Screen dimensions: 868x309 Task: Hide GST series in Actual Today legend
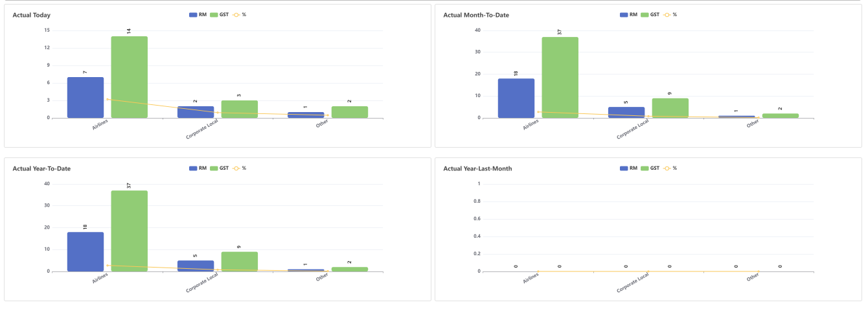[214, 14]
